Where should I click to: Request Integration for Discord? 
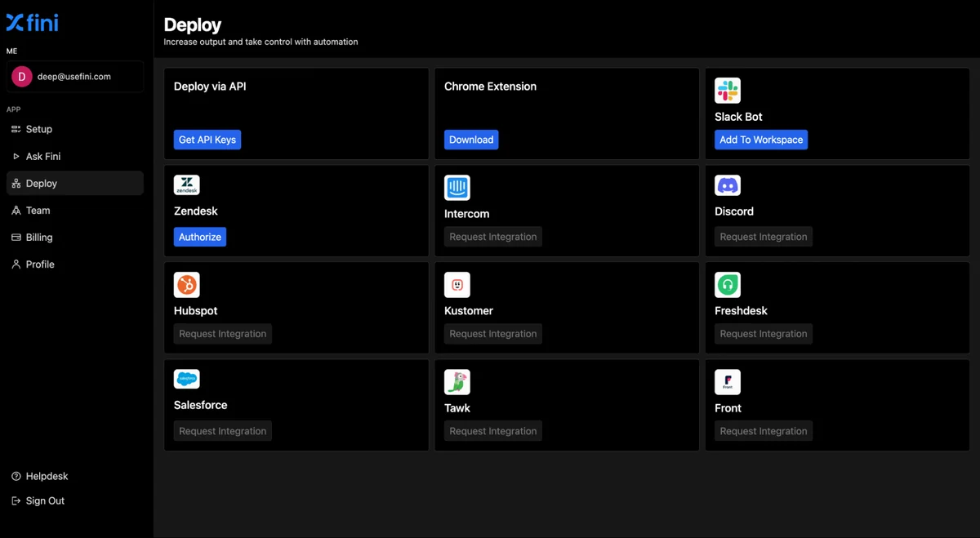click(764, 237)
